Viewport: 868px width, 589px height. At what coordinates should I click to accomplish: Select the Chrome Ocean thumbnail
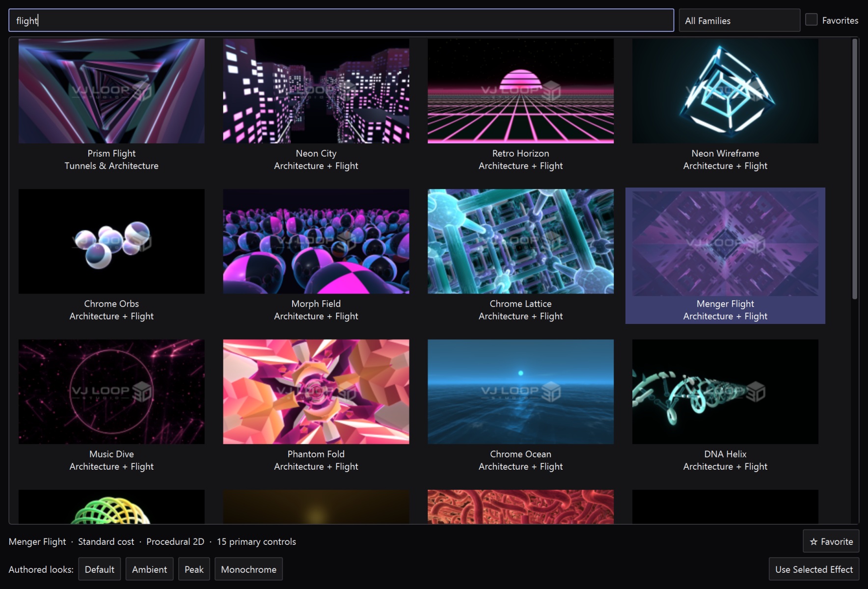click(x=520, y=392)
